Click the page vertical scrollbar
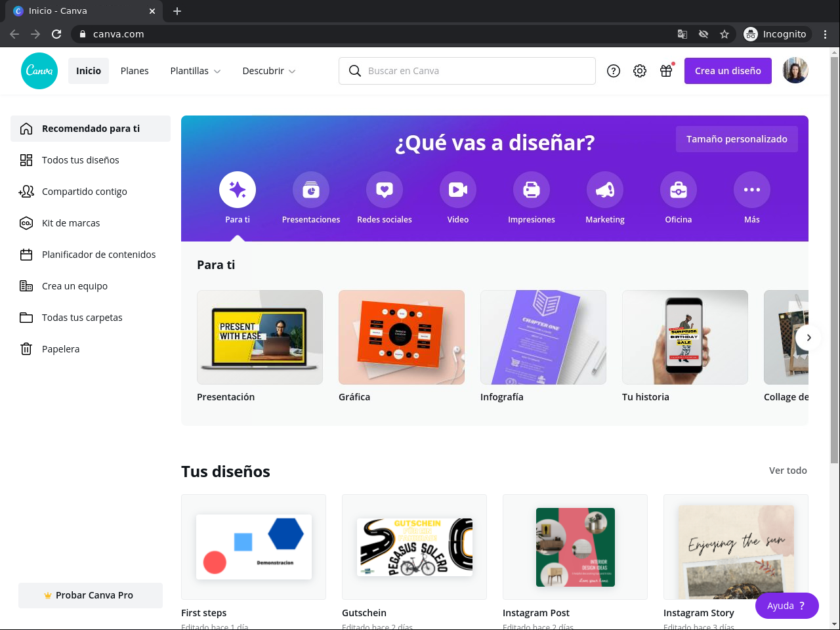Viewport: 840px width, 630px height. tap(835, 260)
